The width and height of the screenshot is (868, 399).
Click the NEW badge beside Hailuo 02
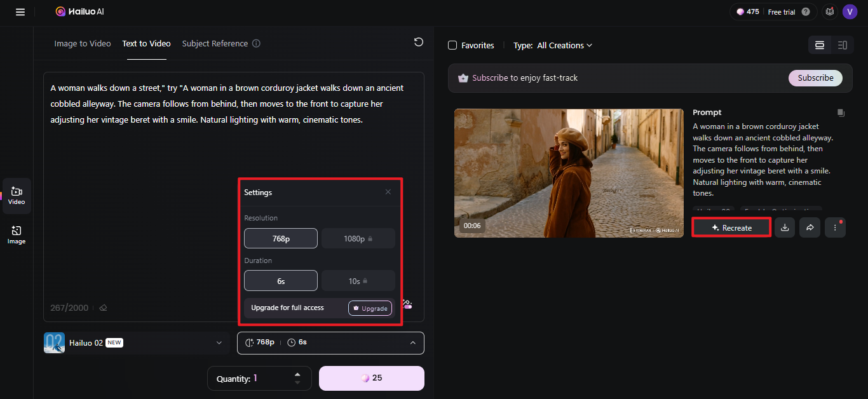coord(114,342)
